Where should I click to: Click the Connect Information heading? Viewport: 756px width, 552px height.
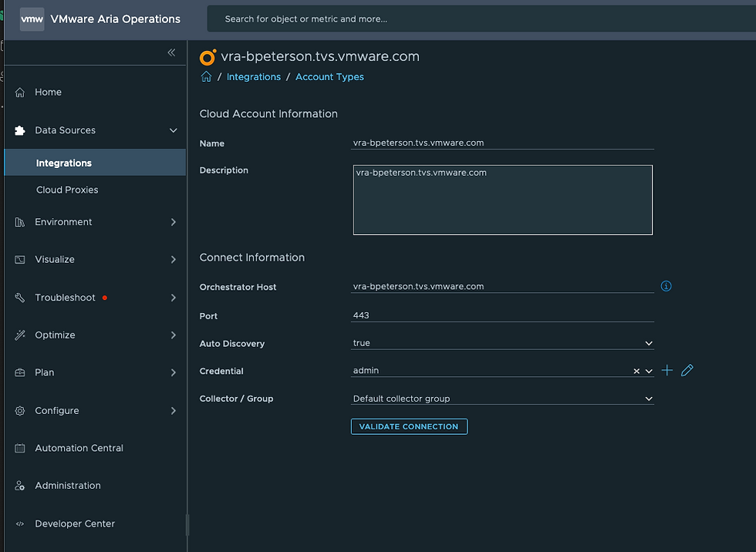tap(252, 257)
